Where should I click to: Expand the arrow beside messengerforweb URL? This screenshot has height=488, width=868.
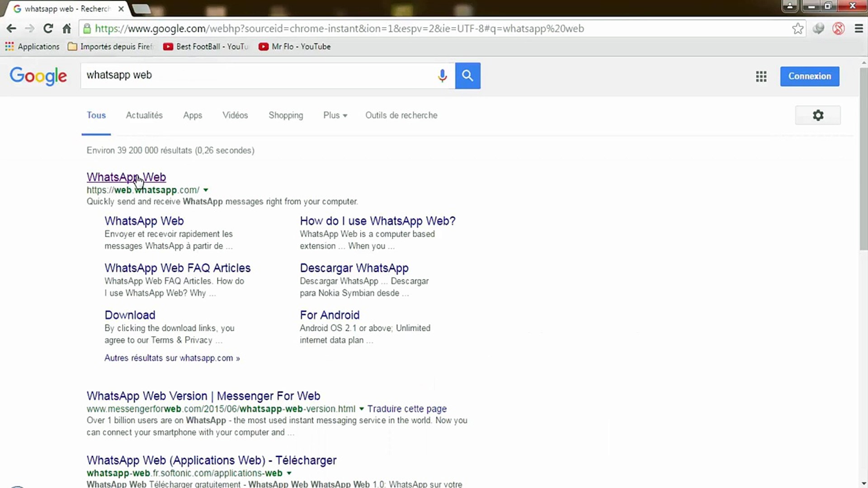tap(361, 409)
